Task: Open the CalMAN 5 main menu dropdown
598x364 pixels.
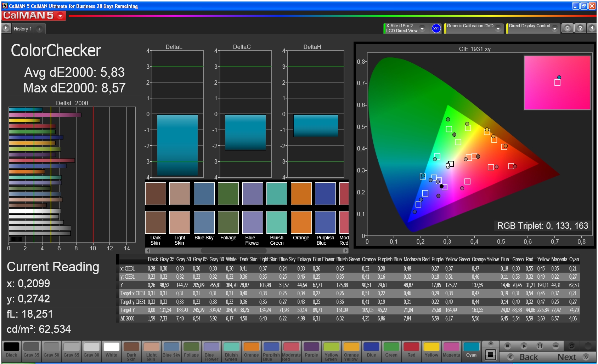Action: [x=61, y=16]
